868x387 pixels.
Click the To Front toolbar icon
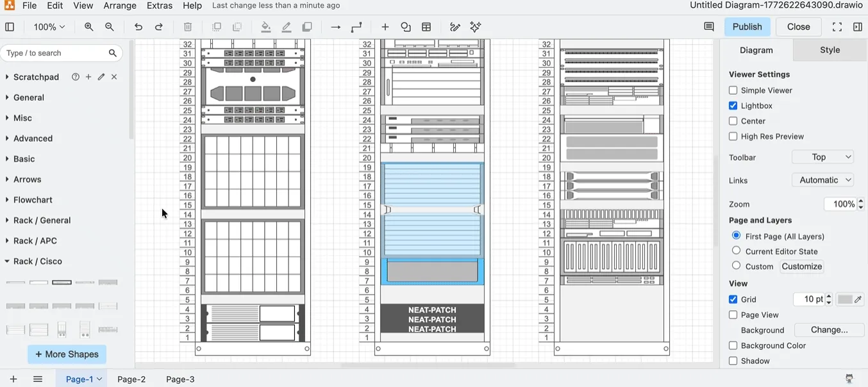click(217, 27)
